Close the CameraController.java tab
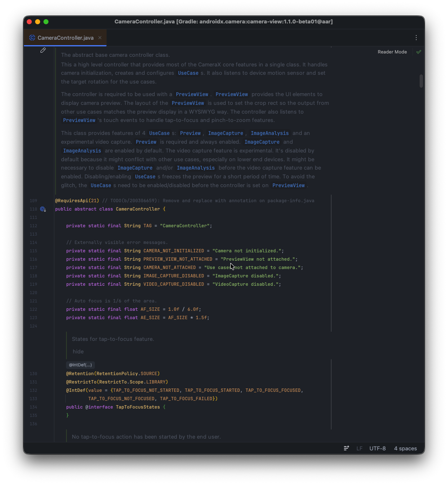Image resolution: width=448 pixels, height=485 pixels. 100,38
